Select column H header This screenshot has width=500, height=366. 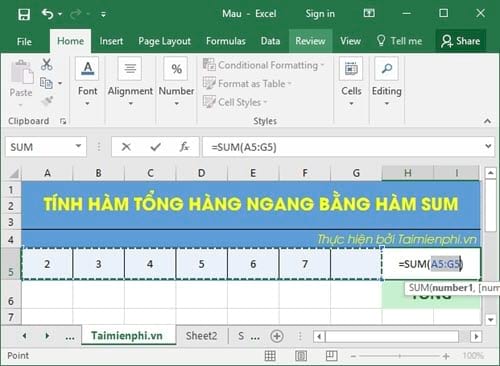pyautogui.click(x=408, y=173)
